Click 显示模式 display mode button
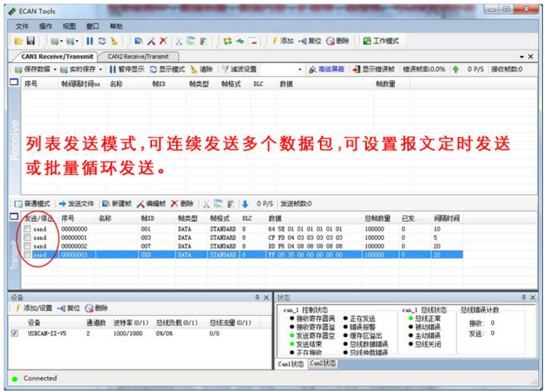Viewport: 545px width, 392px height. 167,69
